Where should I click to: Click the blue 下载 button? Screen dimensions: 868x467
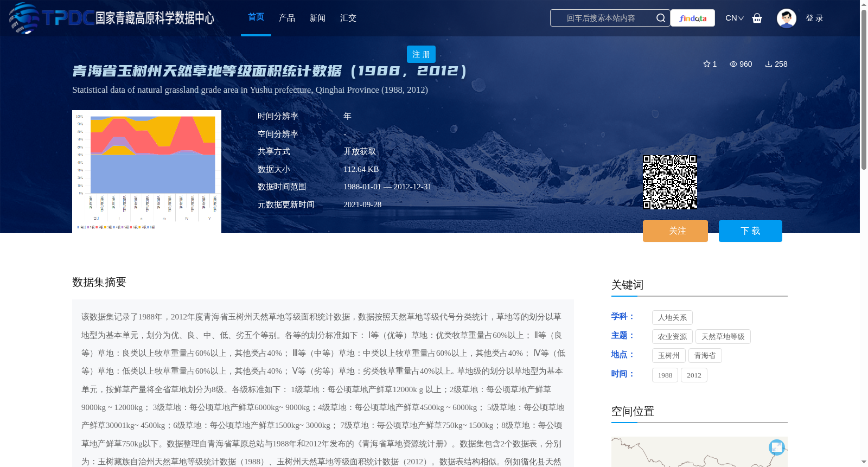pyautogui.click(x=750, y=231)
